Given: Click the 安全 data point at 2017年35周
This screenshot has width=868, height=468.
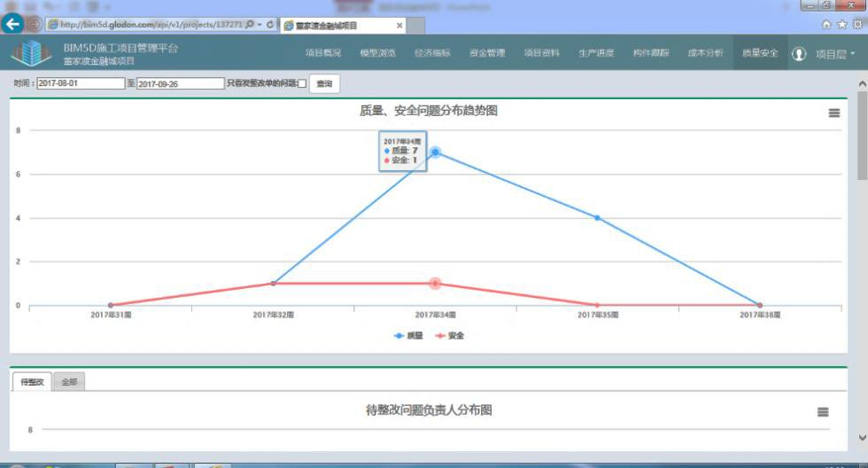Looking at the screenshot, I should click(x=597, y=305).
